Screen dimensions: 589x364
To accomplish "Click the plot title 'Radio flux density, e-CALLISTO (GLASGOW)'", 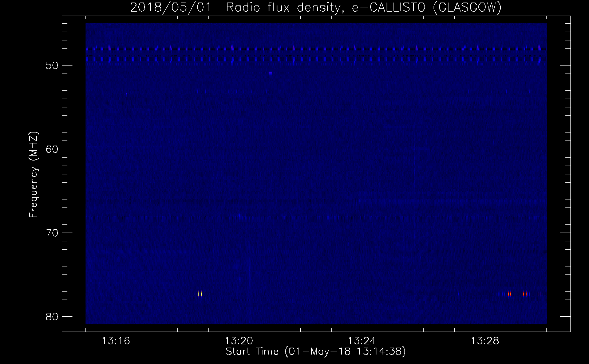I will pos(364,7).
